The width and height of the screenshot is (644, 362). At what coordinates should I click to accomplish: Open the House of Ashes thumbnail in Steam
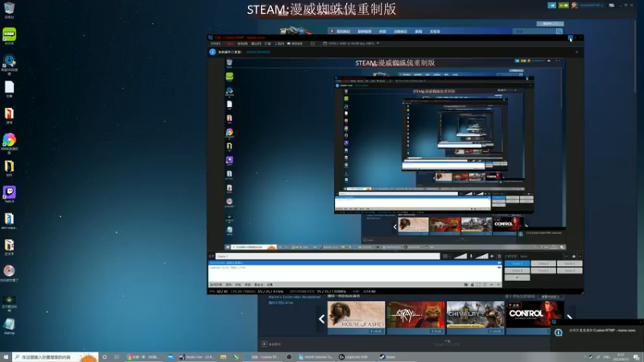(356, 318)
